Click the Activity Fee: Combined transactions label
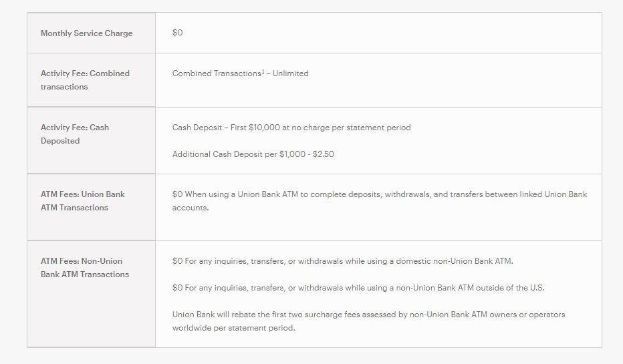623x364 pixels. tap(85, 80)
